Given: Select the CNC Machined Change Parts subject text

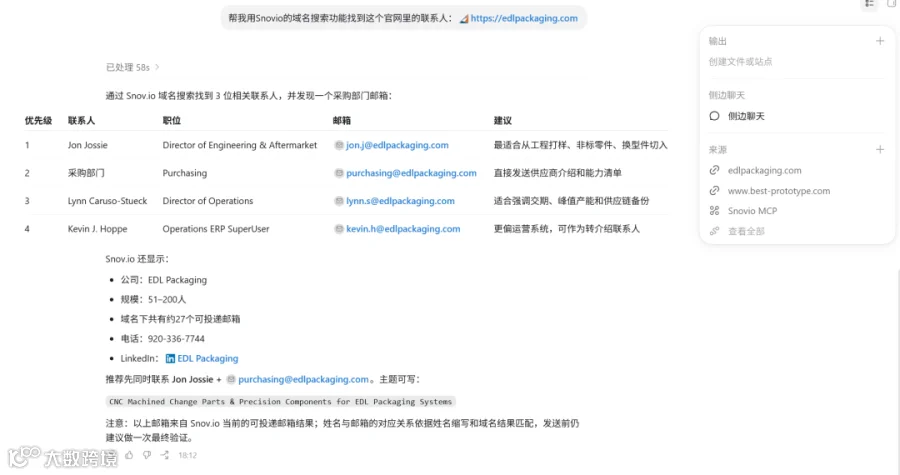Looking at the screenshot, I should (281, 402).
